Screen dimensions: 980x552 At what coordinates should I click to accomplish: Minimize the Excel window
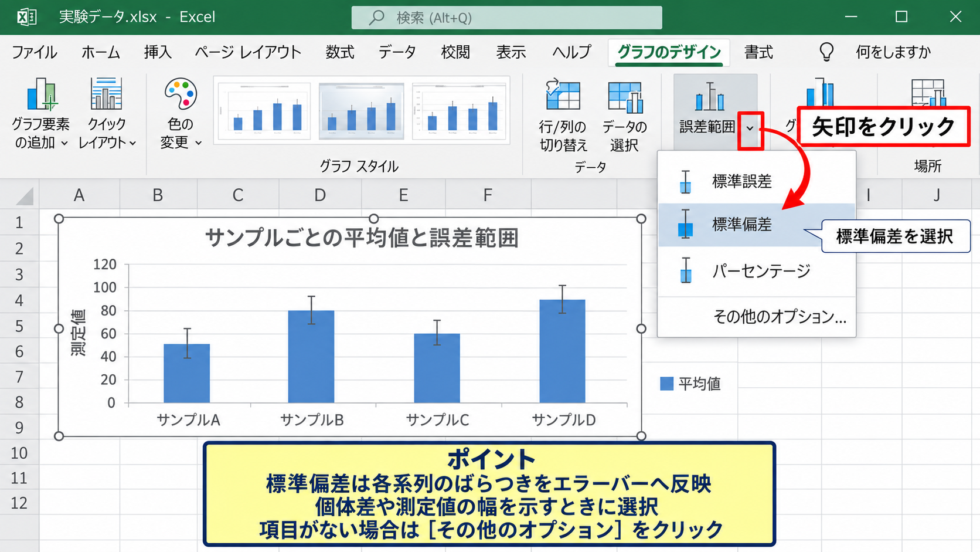pos(851,17)
